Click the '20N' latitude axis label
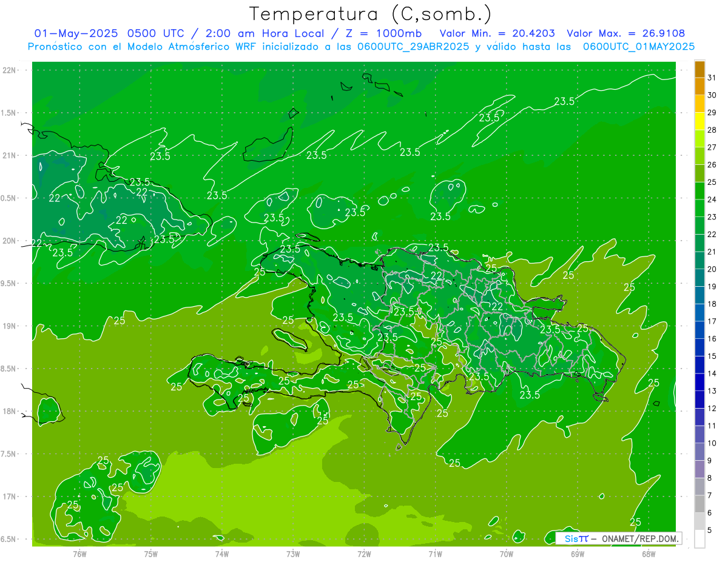Viewport: 728px width, 562px height. [x=10, y=241]
